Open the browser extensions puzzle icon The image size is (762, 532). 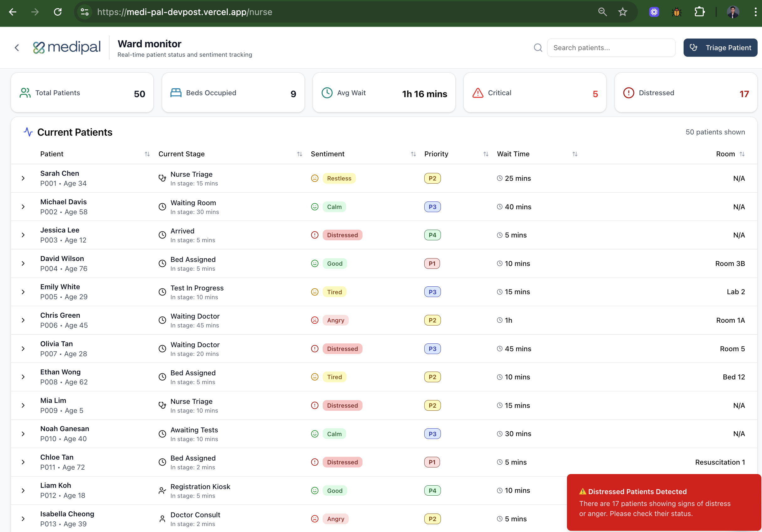click(x=699, y=12)
